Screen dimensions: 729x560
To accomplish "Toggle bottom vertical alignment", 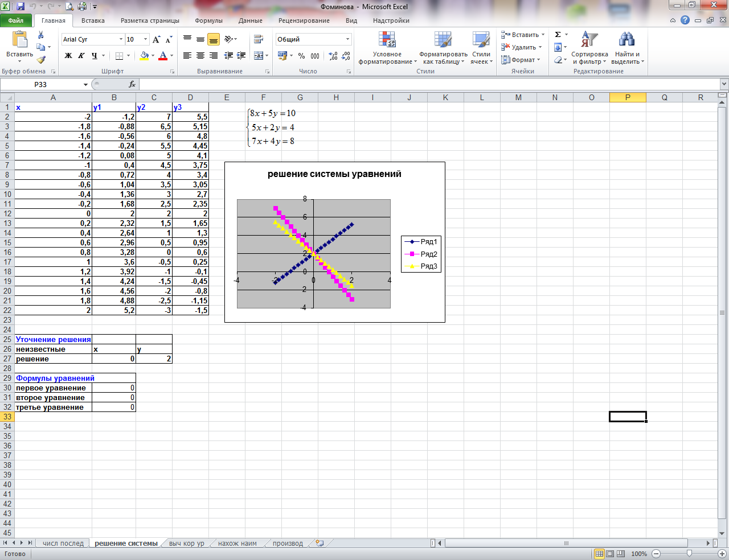I will click(x=214, y=39).
